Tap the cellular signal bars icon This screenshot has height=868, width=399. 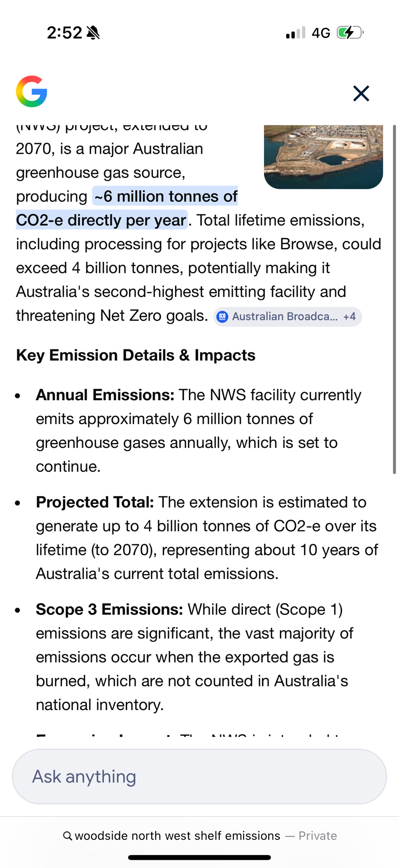(296, 33)
